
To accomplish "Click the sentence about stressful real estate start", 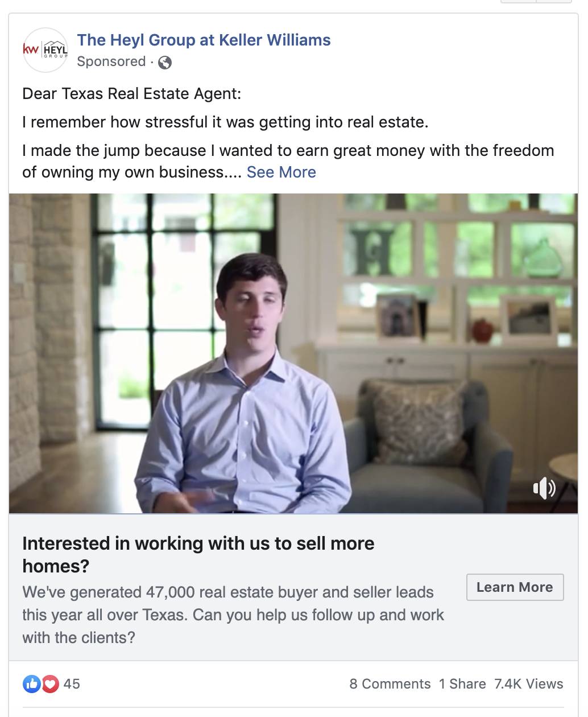I will (x=225, y=122).
